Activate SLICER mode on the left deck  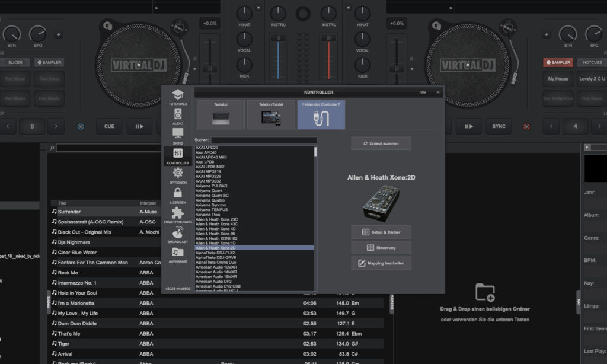(15, 62)
